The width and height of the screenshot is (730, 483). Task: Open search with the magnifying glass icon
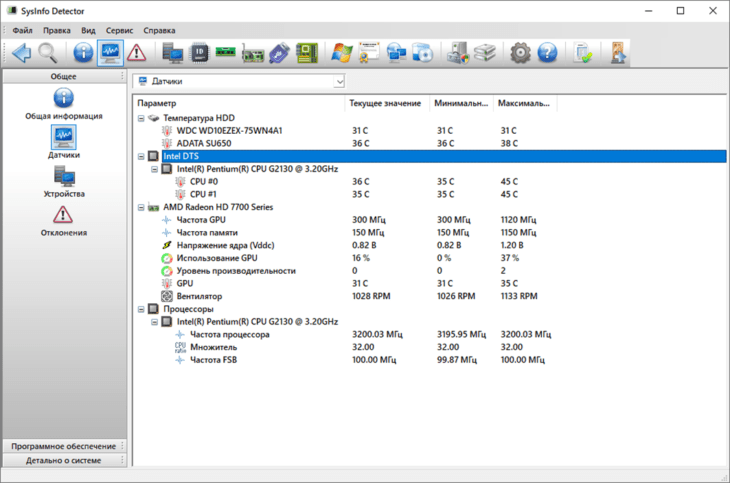47,53
